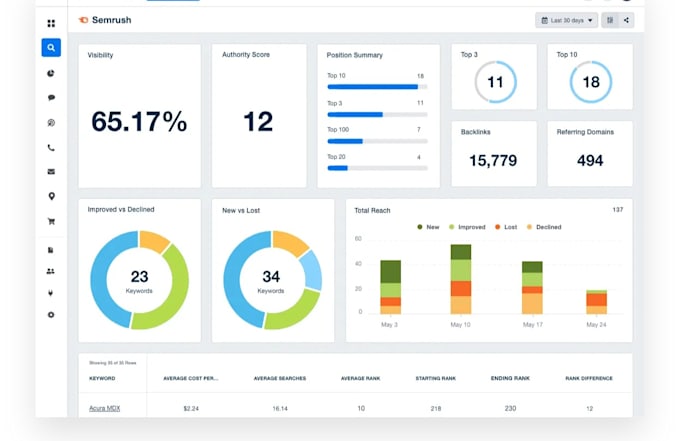The height and width of the screenshot is (441, 680).
Task: Open the Last 30 days date dropdown
Action: click(566, 20)
